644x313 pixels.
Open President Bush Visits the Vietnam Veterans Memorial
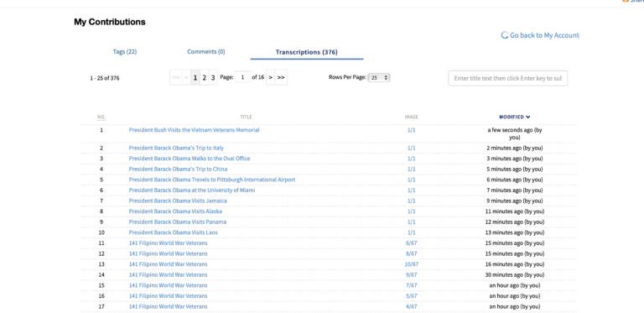pos(195,130)
